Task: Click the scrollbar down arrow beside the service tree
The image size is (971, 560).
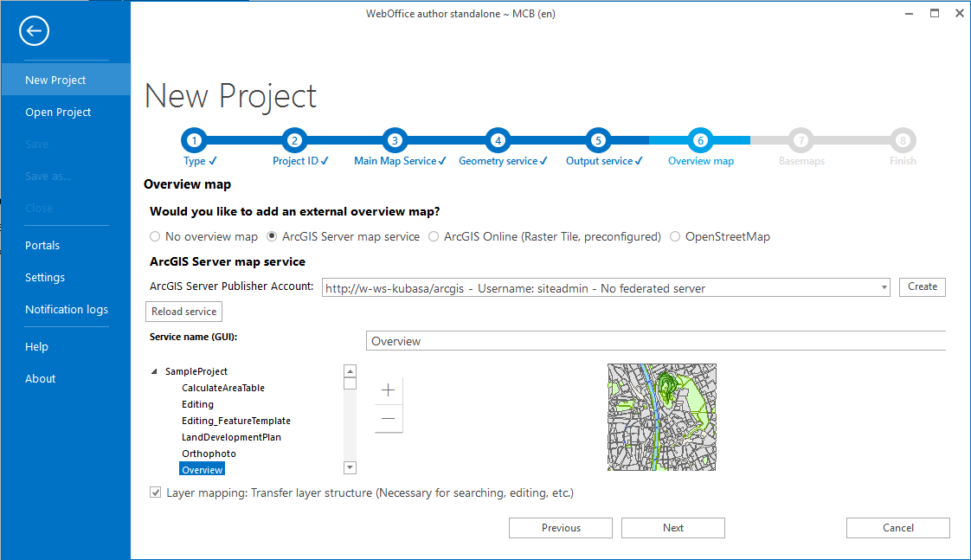Action: tap(350, 467)
